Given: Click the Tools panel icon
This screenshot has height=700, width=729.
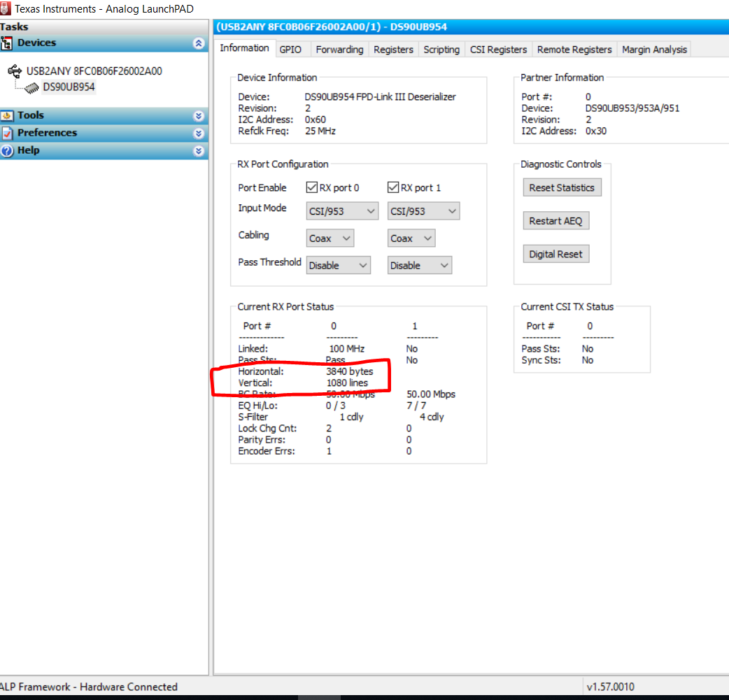Looking at the screenshot, I should 7,115.
